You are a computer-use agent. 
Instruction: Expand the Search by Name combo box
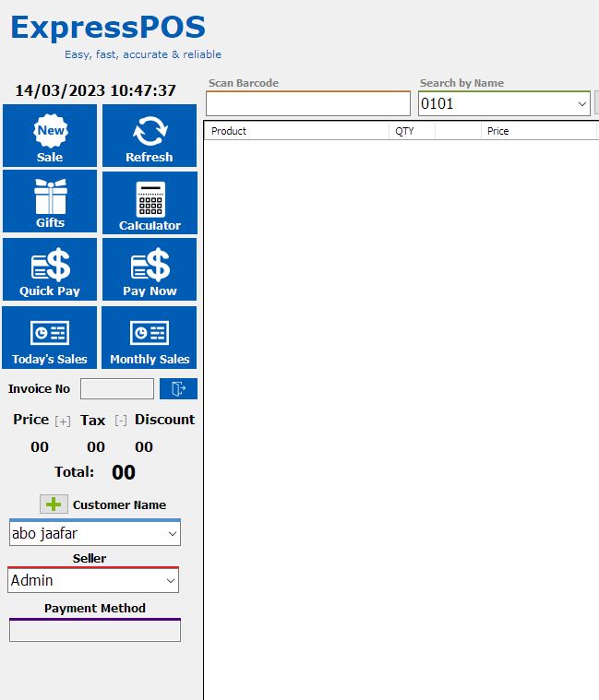click(582, 104)
